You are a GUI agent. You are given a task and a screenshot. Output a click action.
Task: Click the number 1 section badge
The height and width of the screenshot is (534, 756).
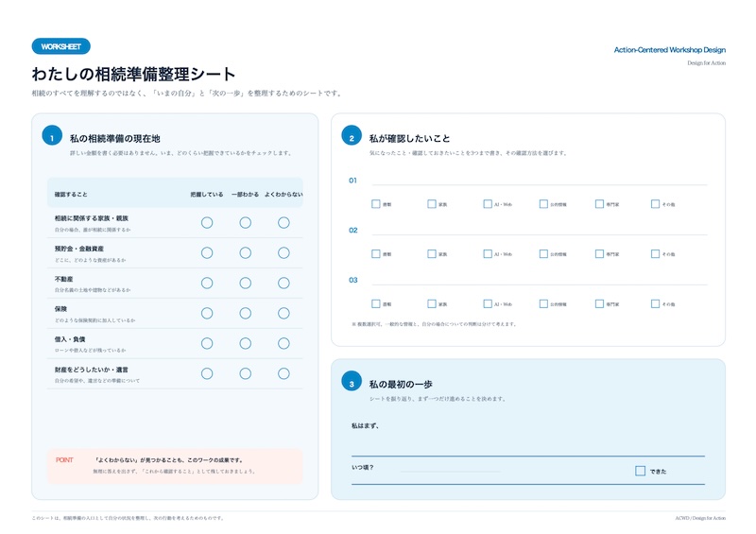[52, 135]
